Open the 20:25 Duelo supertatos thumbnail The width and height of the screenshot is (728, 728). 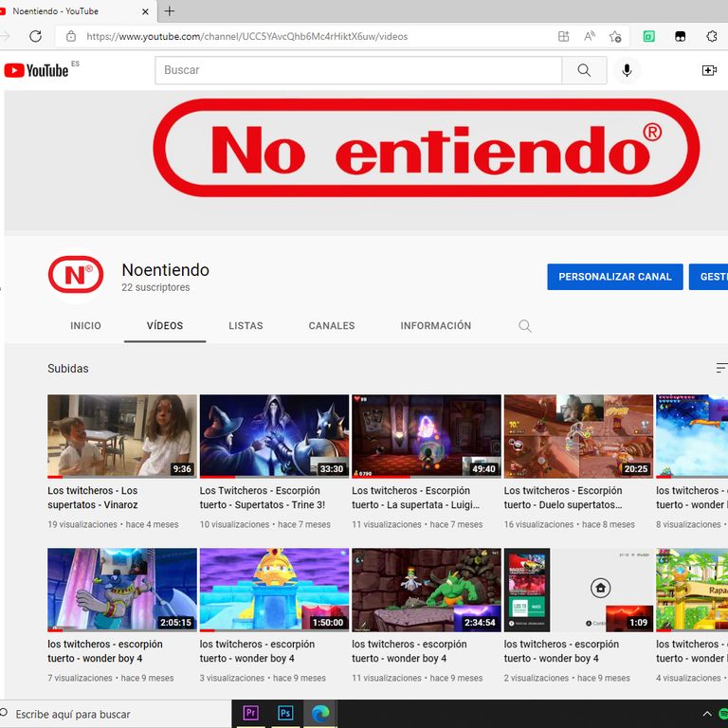tap(578, 436)
